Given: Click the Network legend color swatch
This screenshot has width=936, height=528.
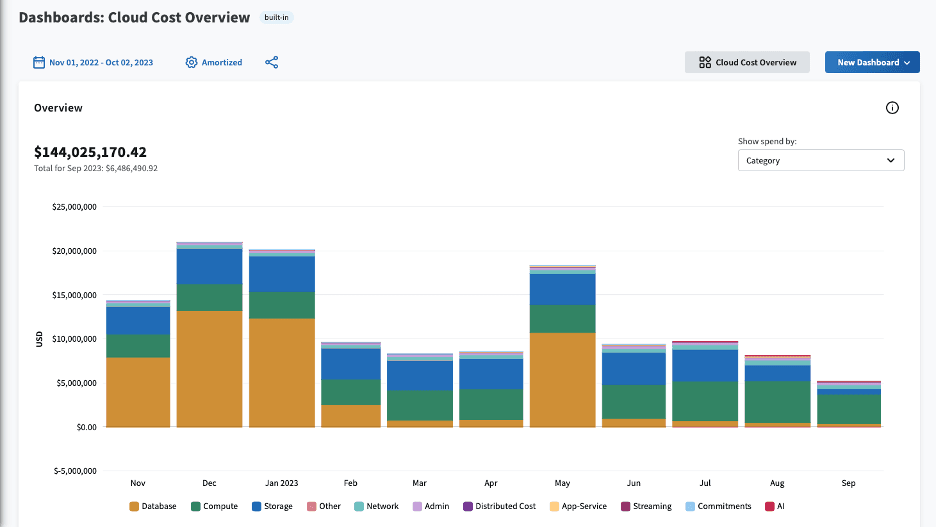Looking at the screenshot, I should (x=359, y=506).
